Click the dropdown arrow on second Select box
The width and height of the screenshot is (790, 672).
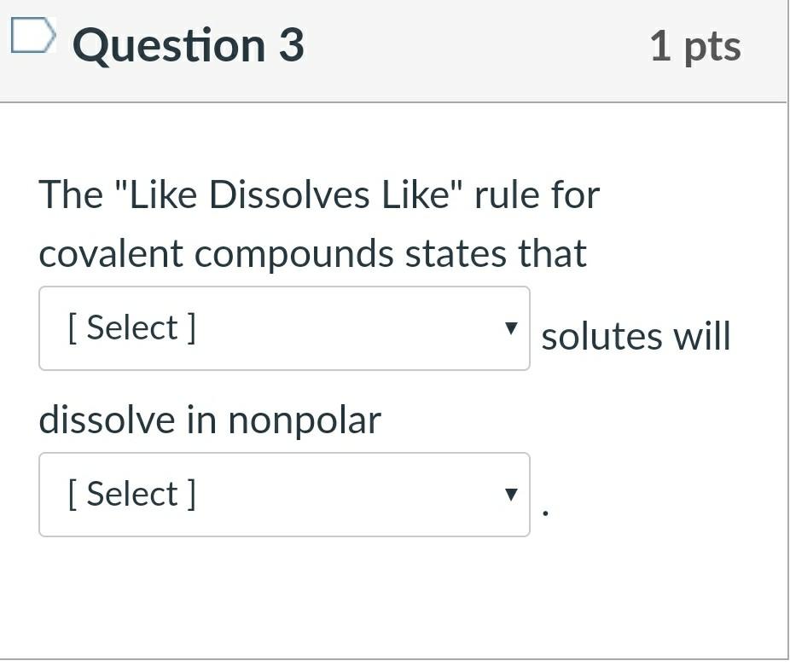pos(510,493)
